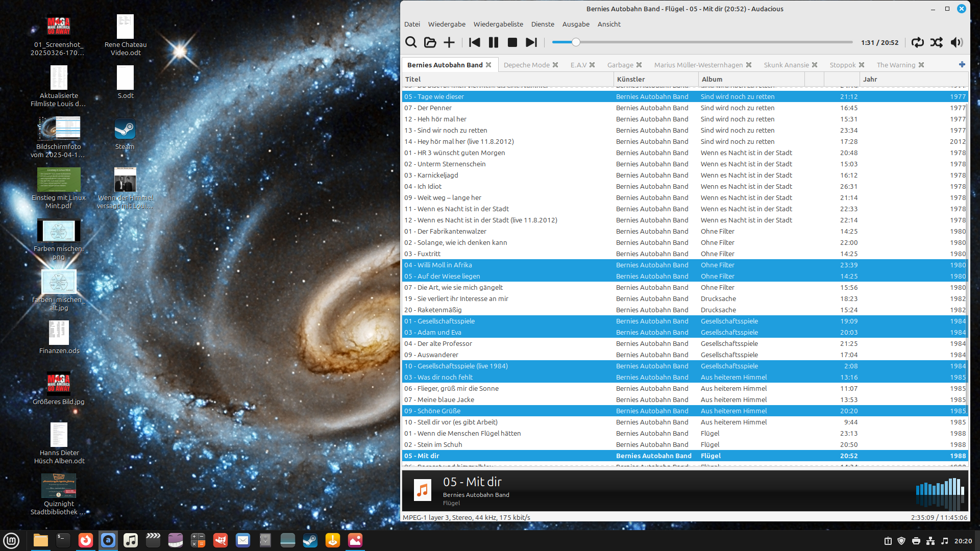This screenshot has width=980, height=551.
Task: Skip to next track
Action: point(531,42)
